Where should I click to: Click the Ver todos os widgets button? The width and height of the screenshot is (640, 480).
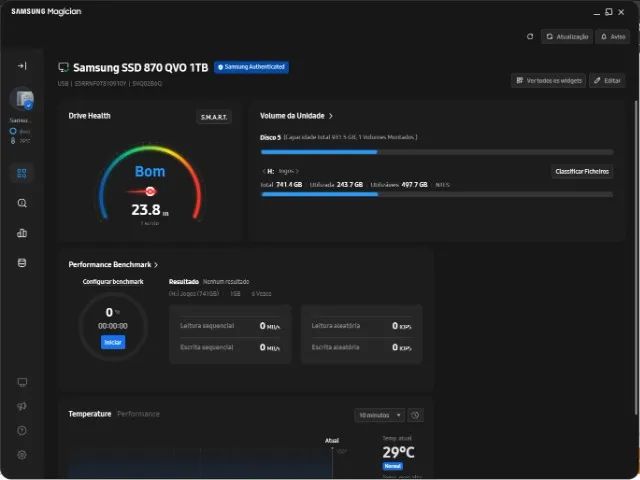click(x=549, y=81)
